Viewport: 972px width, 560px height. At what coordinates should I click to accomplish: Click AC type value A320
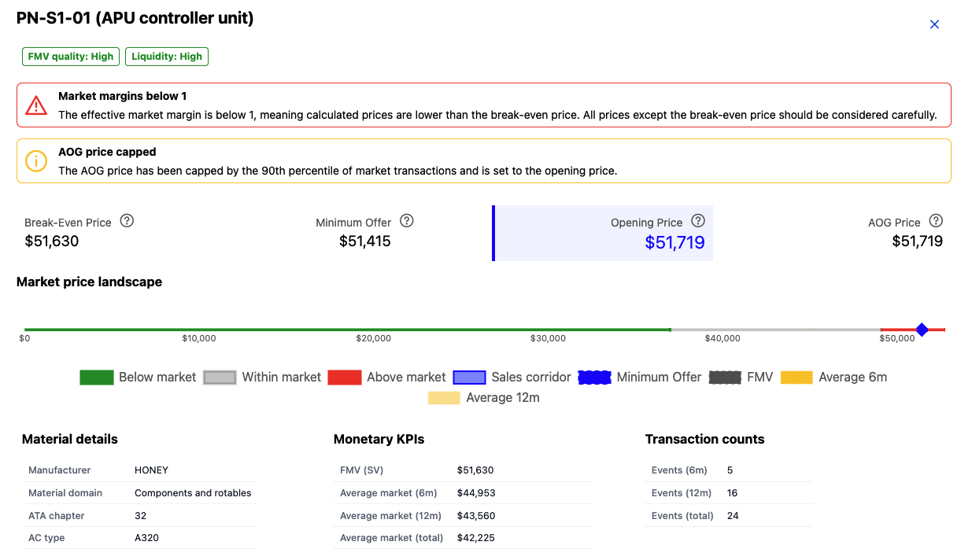(x=145, y=538)
